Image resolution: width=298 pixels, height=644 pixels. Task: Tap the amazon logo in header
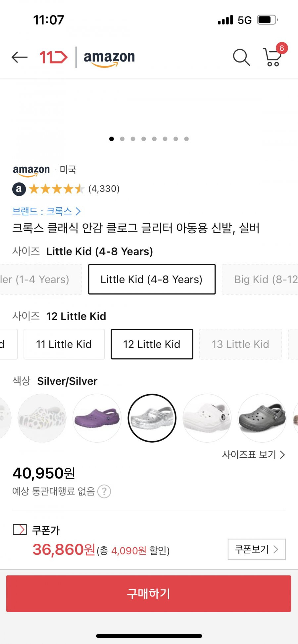click(109, 58)
